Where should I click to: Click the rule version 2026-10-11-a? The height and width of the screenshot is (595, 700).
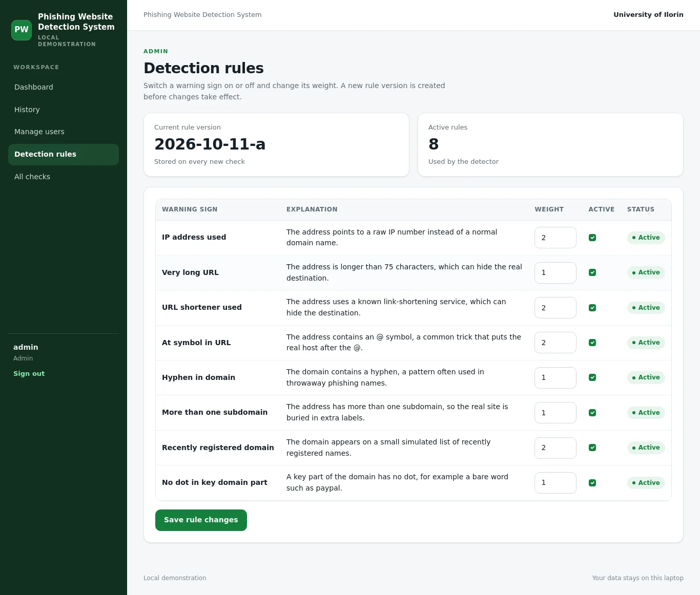(210, 144)
